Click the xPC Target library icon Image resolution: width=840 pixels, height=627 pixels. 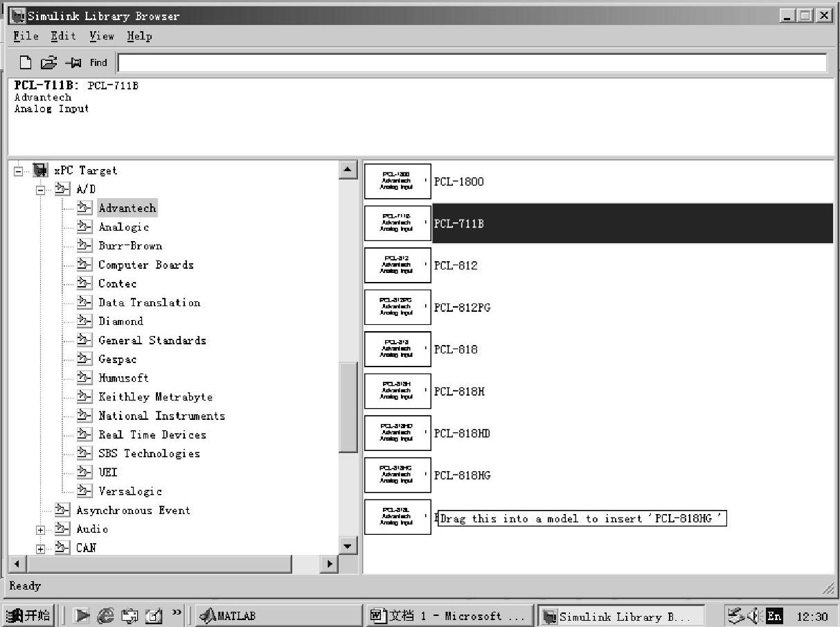pyautogui.click(x=40, y=170)
